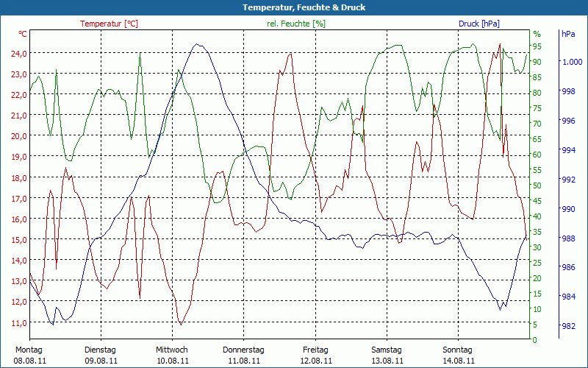This screenshot has height=368, width=588.
Task: Click the '984' pressure axis value
Action: coord(568,297)
